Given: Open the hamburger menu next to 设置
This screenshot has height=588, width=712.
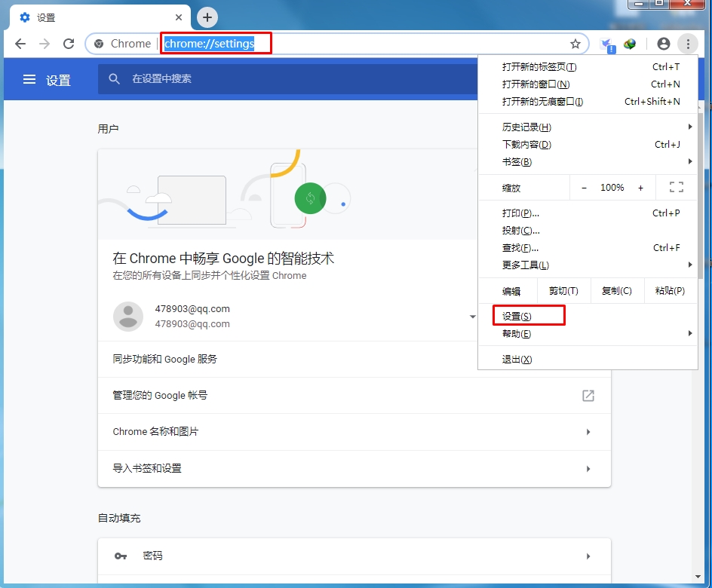Looking at the screenshot, I should pos(29,80).
